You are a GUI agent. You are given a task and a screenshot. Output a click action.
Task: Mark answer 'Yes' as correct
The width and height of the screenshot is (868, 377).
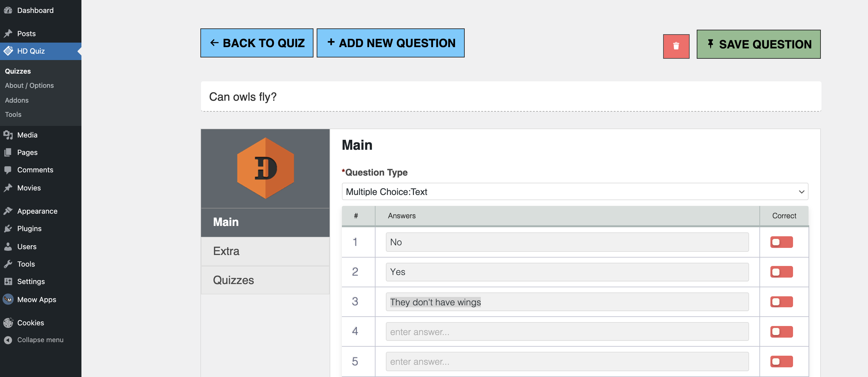point(781,272)
